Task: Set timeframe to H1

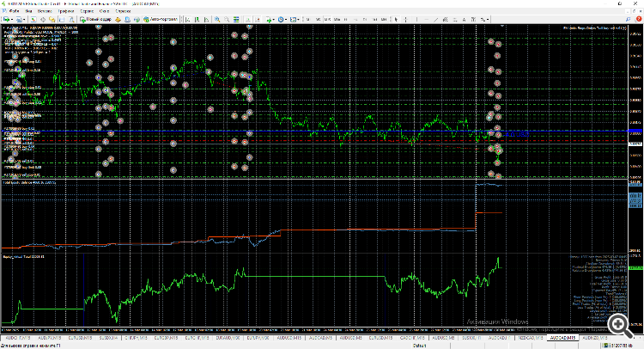Action: 346,19
